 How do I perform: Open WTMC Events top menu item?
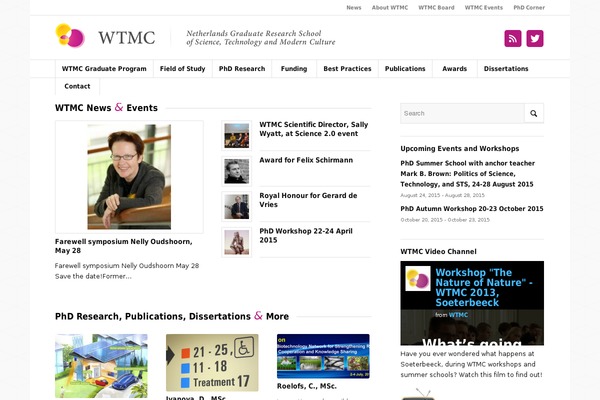click(484, 8)
